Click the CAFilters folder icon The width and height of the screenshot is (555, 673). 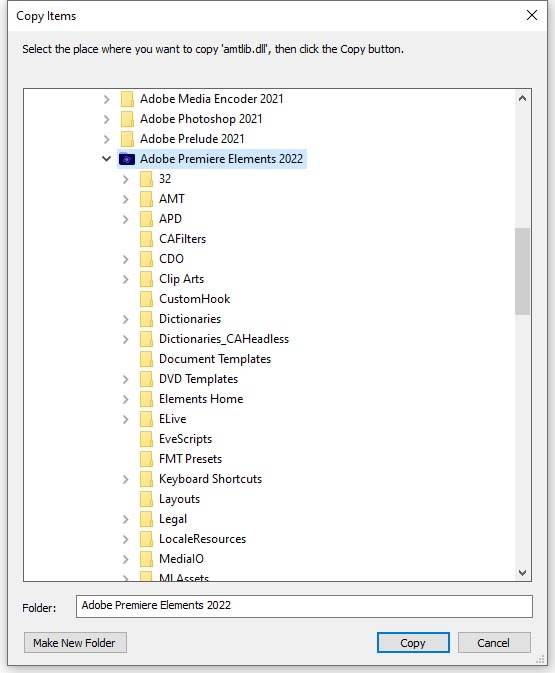(146, 239)
